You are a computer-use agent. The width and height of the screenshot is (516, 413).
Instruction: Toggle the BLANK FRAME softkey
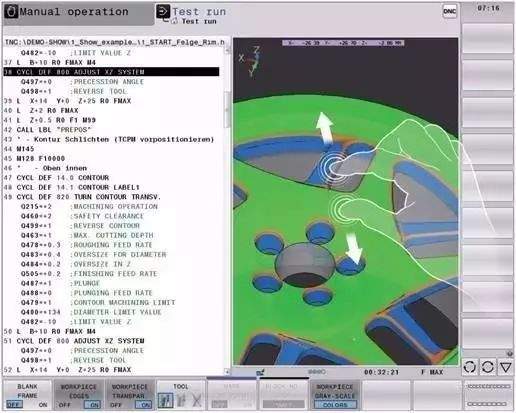coord(28,395)
